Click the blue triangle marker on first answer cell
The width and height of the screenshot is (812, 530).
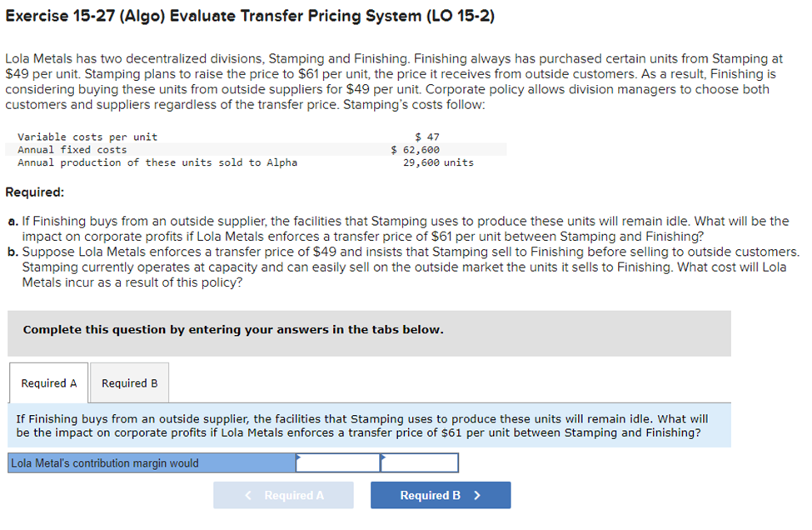[297, 457]
